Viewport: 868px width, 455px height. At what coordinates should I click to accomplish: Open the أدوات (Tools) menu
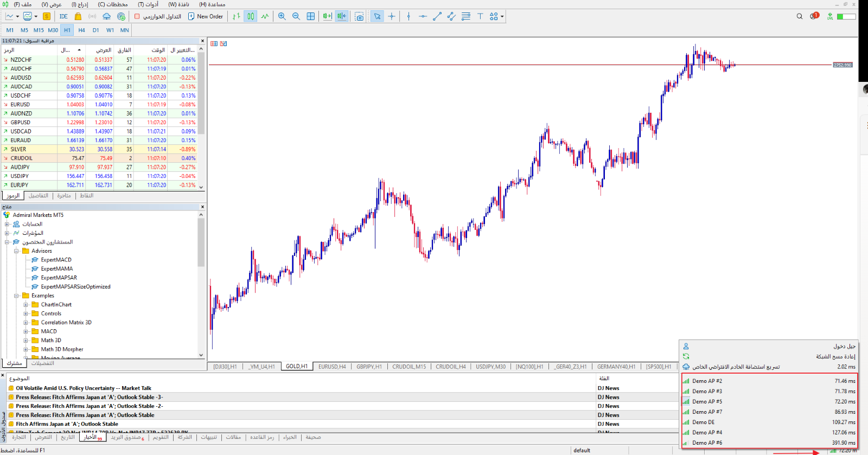click(148, 4)
